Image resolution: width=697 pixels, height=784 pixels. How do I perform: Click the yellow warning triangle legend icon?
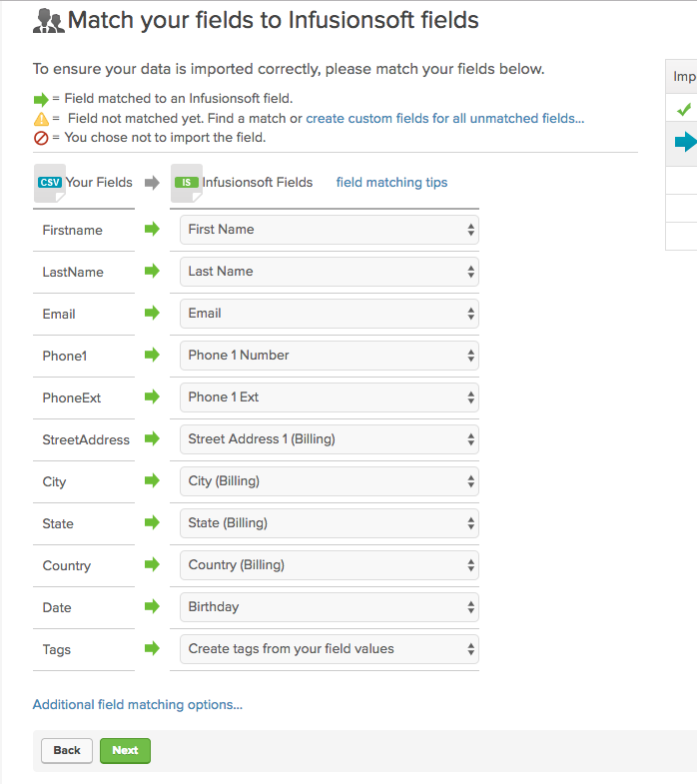[x=41, y=119]
